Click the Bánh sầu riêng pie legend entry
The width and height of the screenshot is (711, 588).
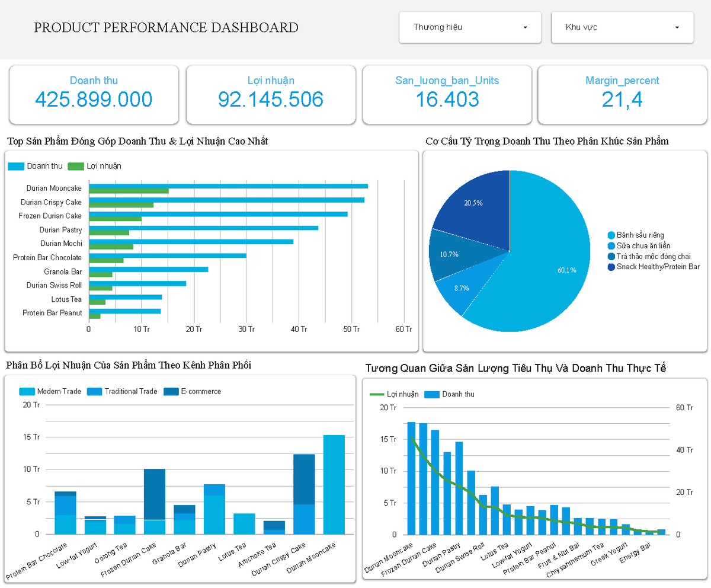coord(636,235)
